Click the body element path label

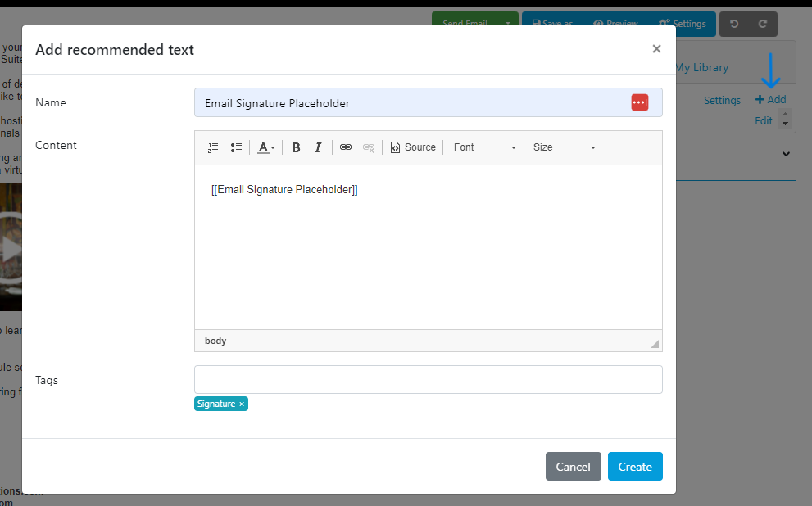coord(215,341)
